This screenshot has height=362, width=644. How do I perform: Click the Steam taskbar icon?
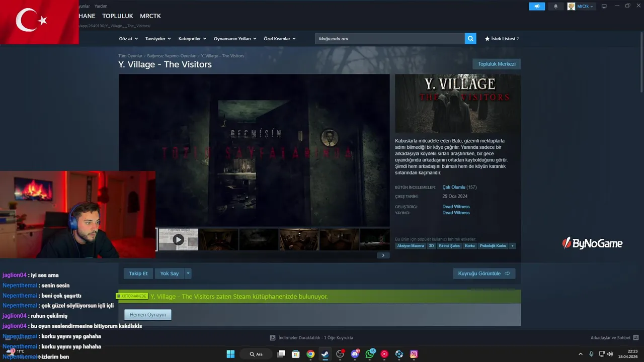coord(325,354)
